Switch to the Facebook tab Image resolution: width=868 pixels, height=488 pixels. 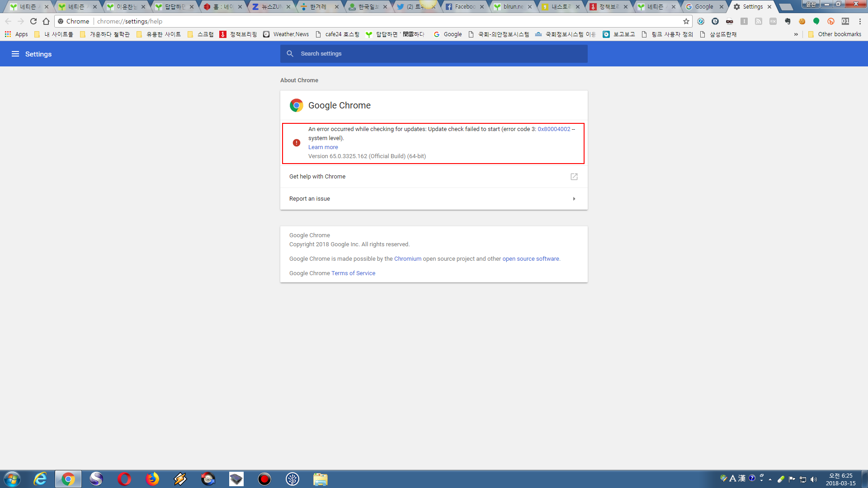tap(464, 7)
